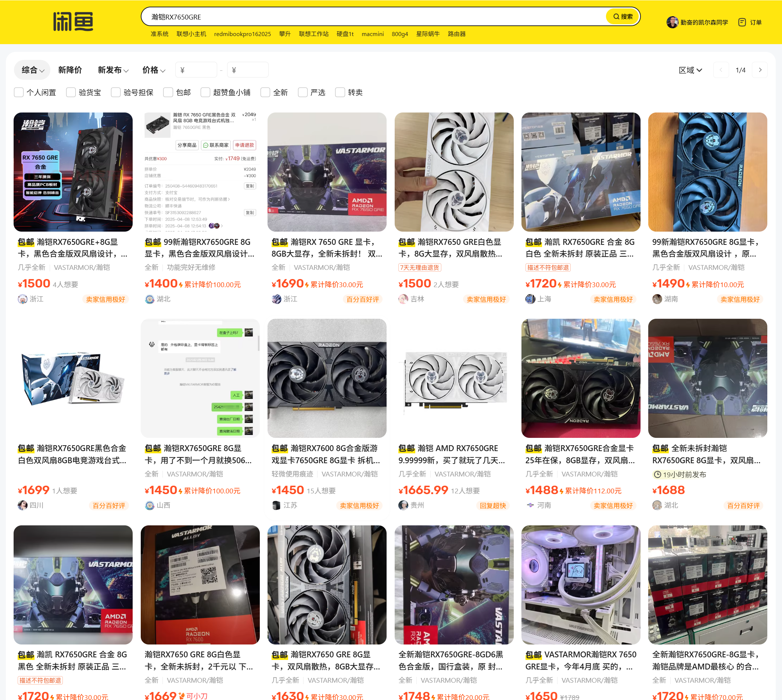
Task: Click Hubei seller avatar of ¥1688 listing
Action: click(657, 506)
